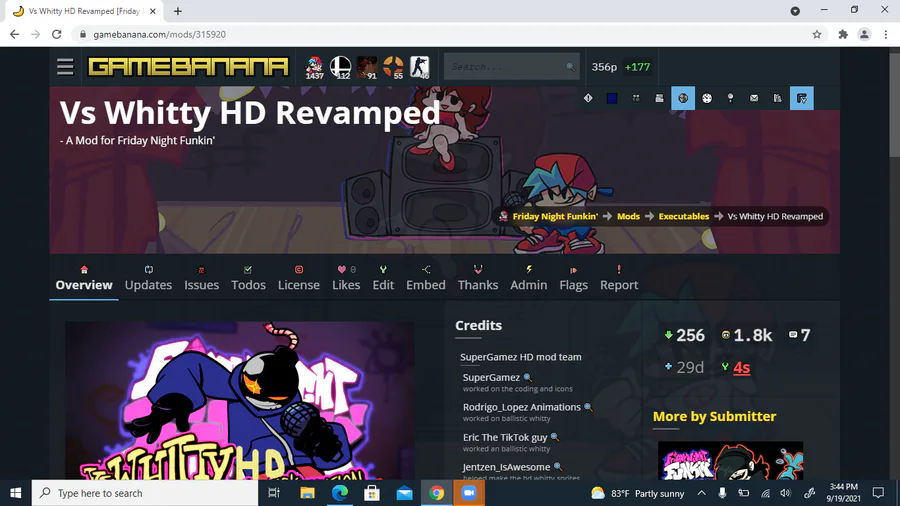View the License tab
Image resolution: width=900 pixels, height=506 pixels.
(x=298, y=278)
